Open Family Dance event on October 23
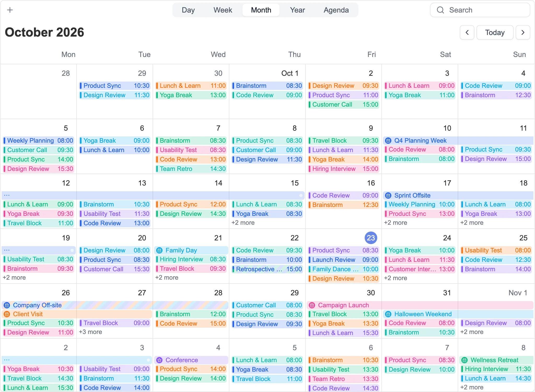Viewport: 535px width, 392px height. pyautogui.click(x=344, y=269)
